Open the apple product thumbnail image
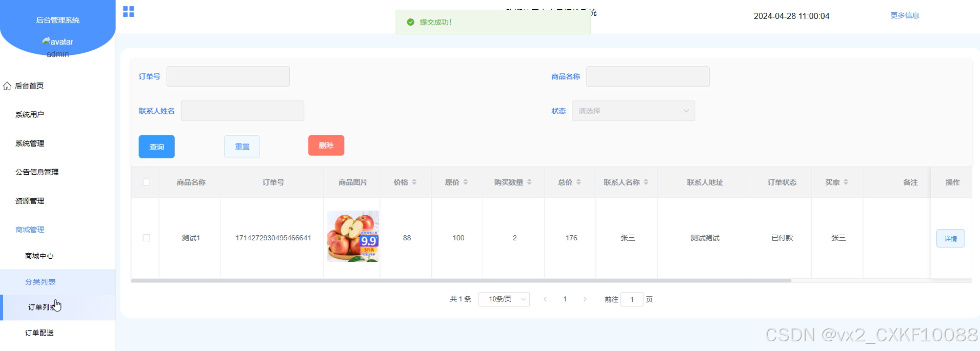 [x=353, y=236]
